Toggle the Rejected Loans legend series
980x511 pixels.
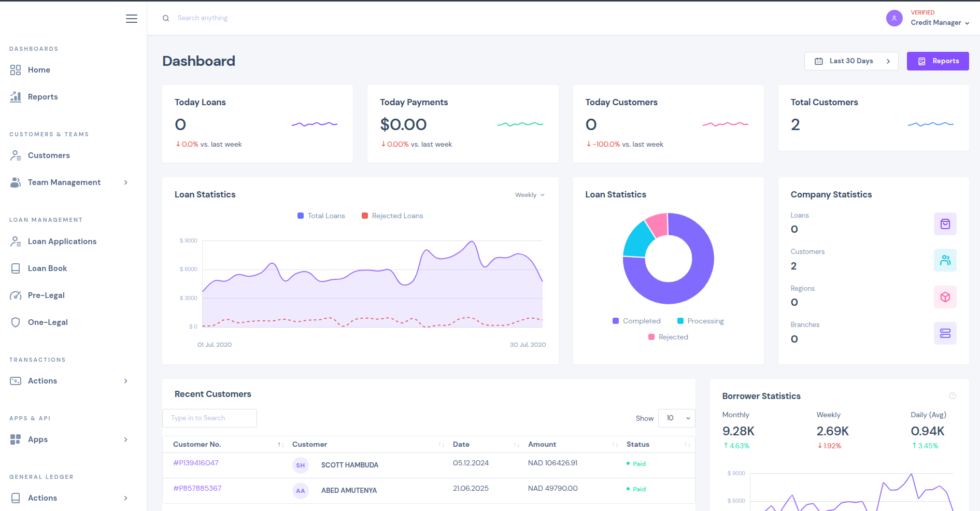392,216
